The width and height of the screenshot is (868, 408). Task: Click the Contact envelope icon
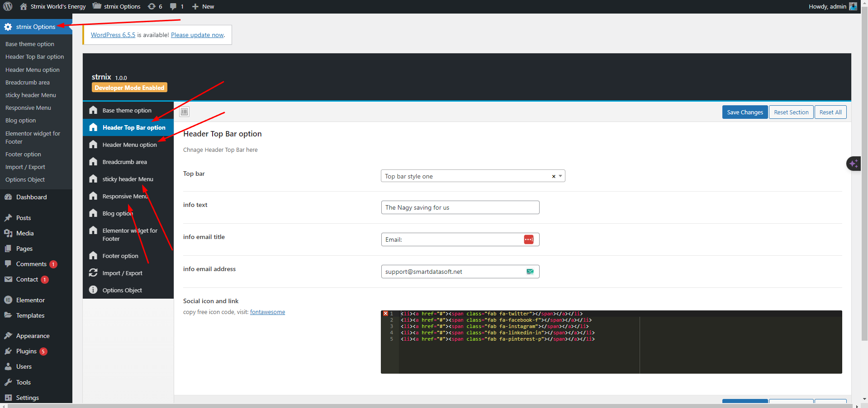(8, 279)
